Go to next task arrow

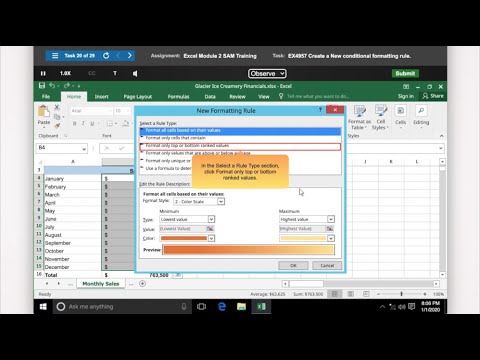(x=129, y=56)
